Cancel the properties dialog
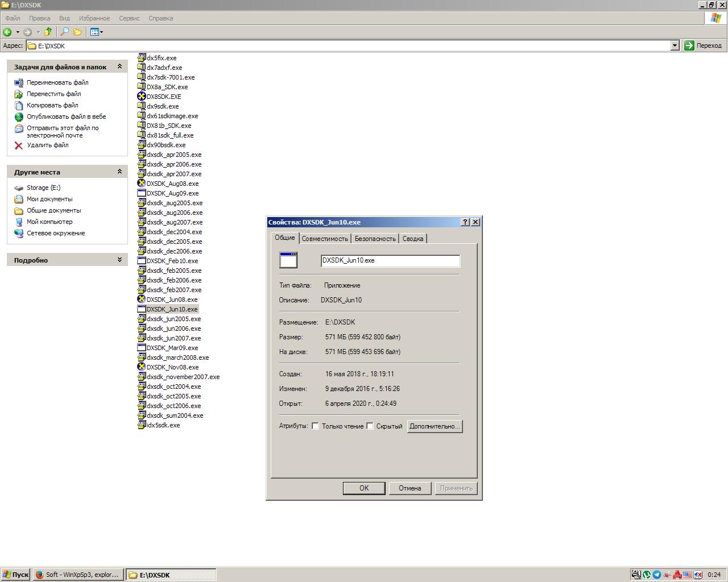 click(410, 488)
